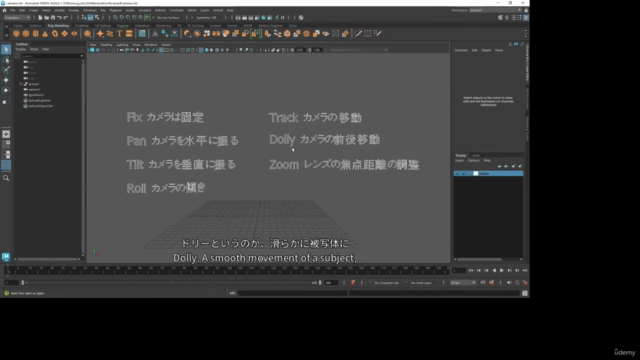Open the Create menu
This screenshot has width=640, height=360.
(33, 10)
